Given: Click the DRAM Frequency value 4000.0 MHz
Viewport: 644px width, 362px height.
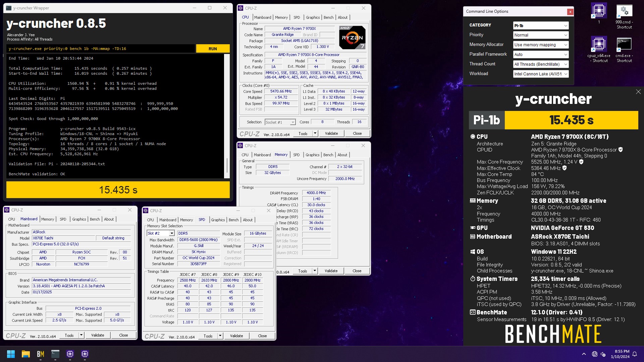Looking at the screenshot, I should tap(316, 193).
